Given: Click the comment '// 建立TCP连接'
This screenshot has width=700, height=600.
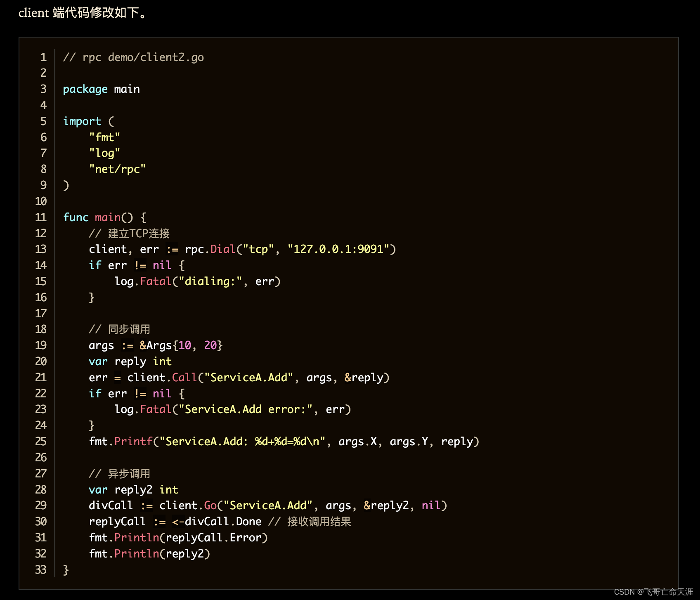Looking at the screenshot, I should point(129,234).
